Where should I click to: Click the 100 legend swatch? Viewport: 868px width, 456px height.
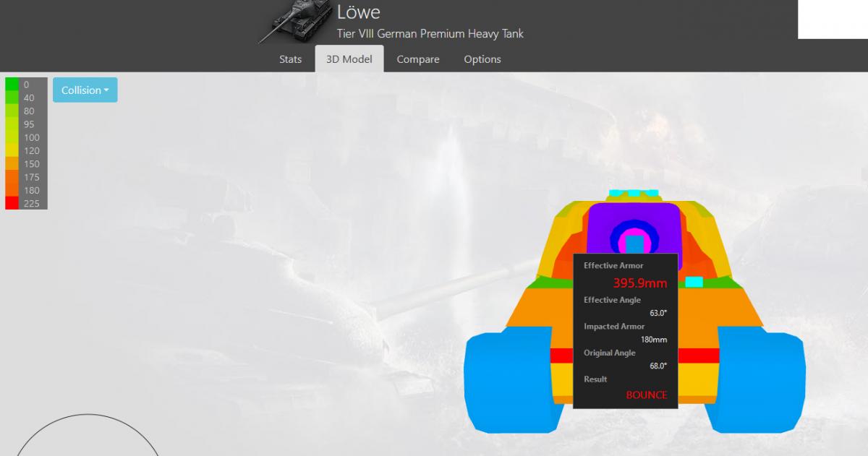(12, 137)
